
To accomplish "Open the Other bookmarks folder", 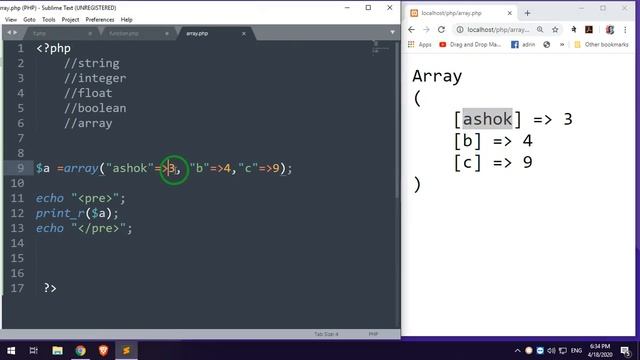I will pos(601,44).
